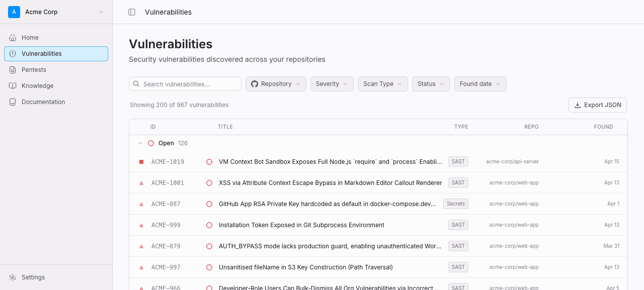This screenshot has width=644, height=290.
Task: Click the Pentests document icon in sidebar
Action: click(x=13, y=70)
